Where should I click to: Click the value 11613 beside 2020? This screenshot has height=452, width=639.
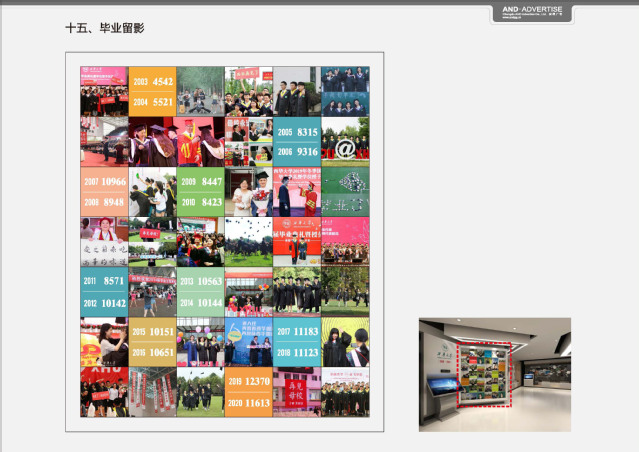click(x=257, y=403)
